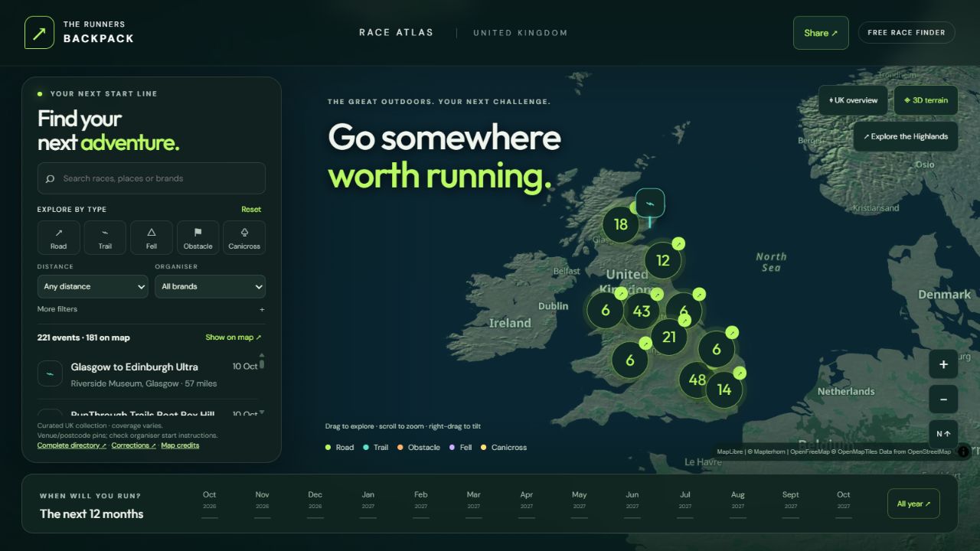Click the Show on map link
Image resolution: width=980 pixels, height=551 pixels.
pos(234,337)
